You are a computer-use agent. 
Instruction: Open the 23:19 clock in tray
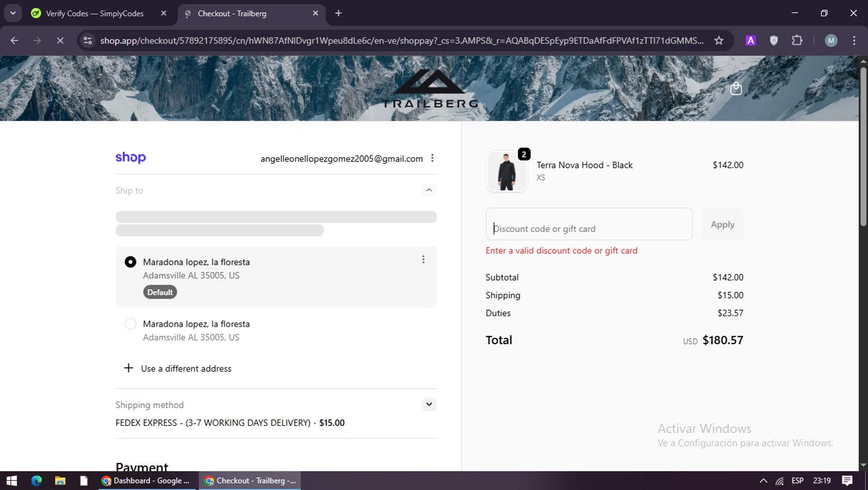coord(822,481)
